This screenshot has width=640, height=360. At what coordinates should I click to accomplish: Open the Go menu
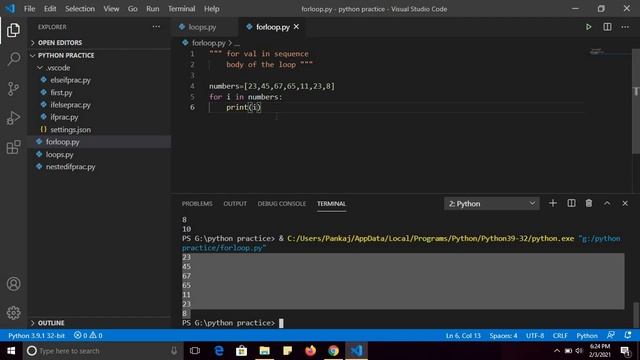(x=132, y=9)
